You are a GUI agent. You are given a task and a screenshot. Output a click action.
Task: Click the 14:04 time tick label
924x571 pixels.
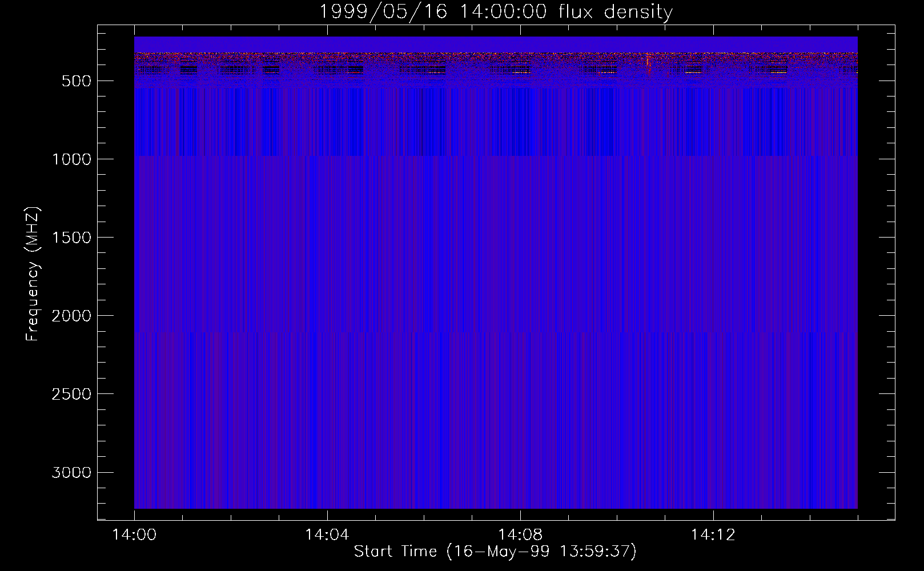point(327,535)
